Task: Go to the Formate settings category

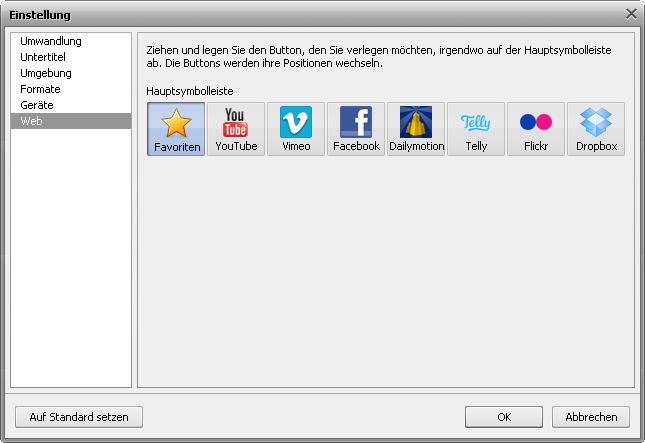Action: 71,89
